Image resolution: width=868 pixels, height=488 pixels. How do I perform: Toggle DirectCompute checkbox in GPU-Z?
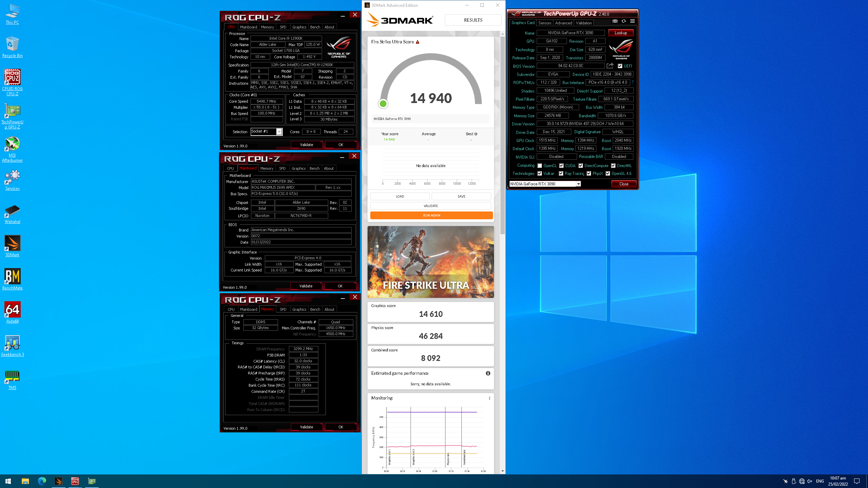tap(580, 166)
